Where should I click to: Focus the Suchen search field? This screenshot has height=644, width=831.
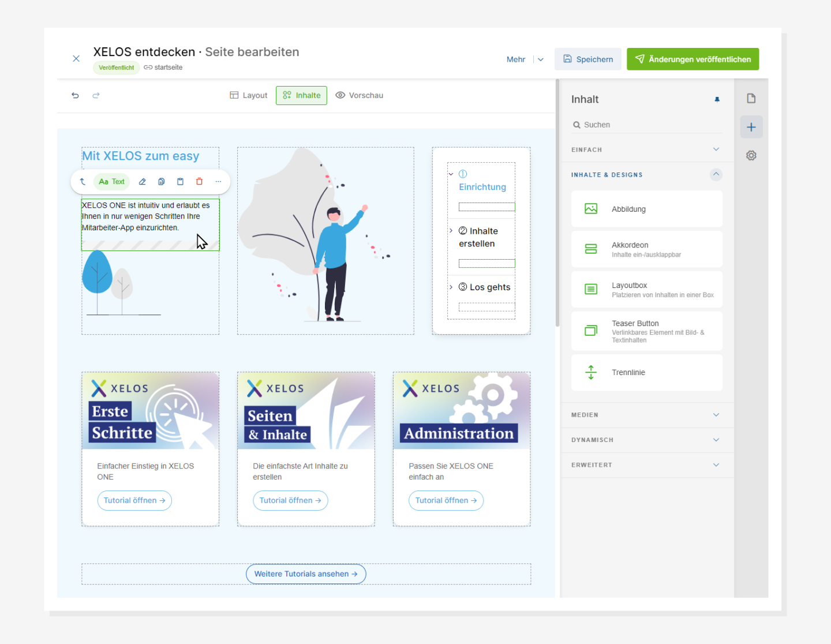tap(646, 125)
